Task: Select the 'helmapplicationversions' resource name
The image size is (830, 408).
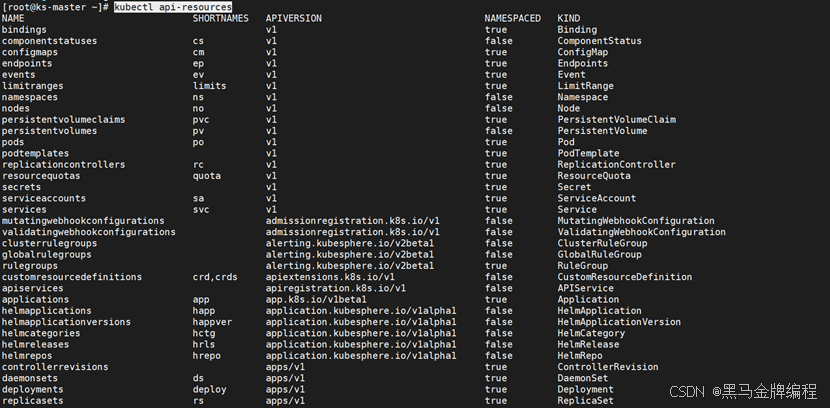Action: [x=66, y=322]
